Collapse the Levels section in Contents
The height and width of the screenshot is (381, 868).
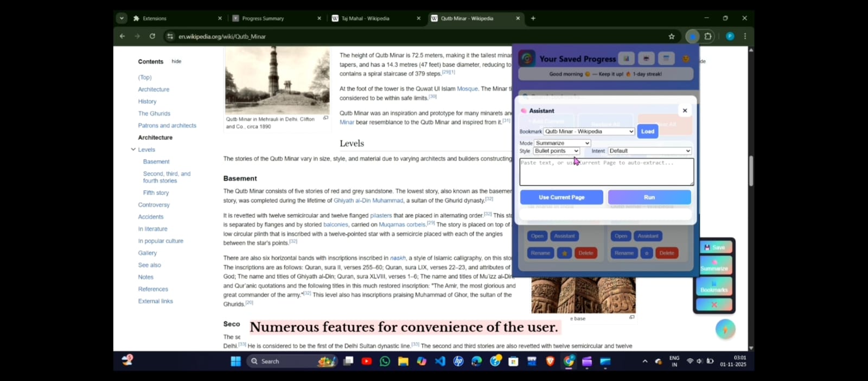coord(133,149)
